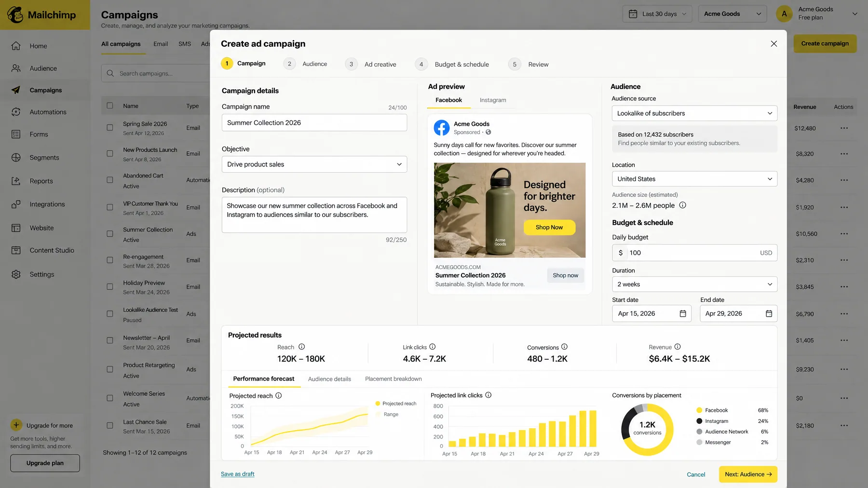This screenshot has width=868, height=488.
Task: Open the Home sidebar icon
Action: [16, 46]
